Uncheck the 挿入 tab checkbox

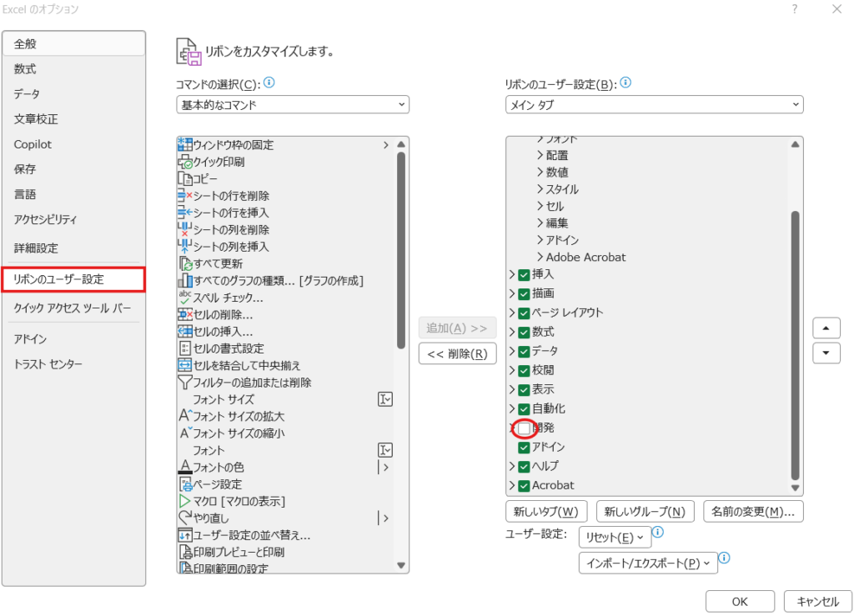(x=524, y=274)
